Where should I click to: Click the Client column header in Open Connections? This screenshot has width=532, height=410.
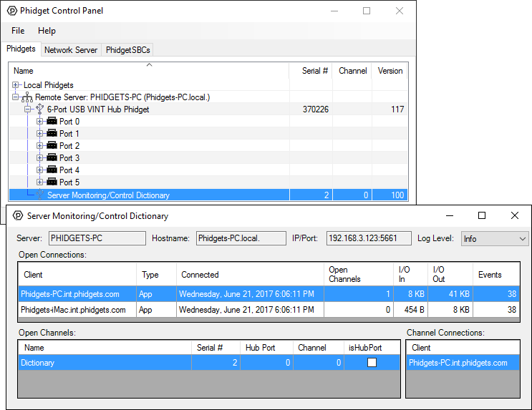coord(78,274)
